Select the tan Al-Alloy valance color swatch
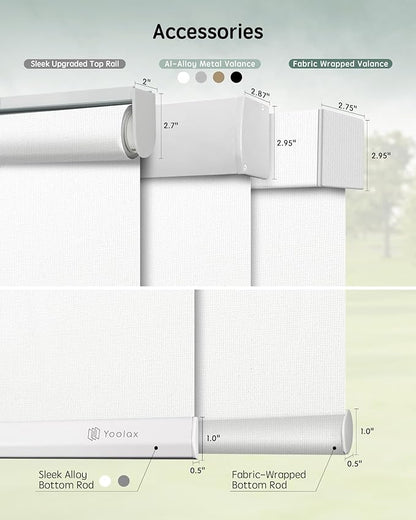Image resolution: width=416 pixels, height=520 pixels. click(219, 77)
